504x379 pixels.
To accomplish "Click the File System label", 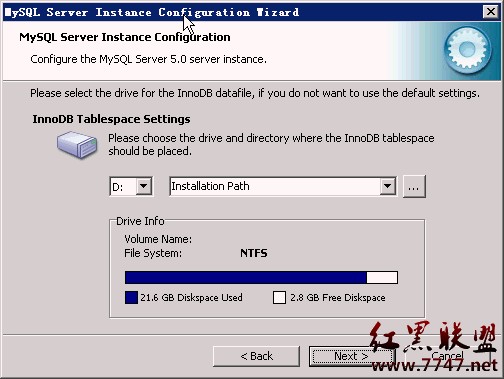I will pyautogui.click(x=153, y=253).
